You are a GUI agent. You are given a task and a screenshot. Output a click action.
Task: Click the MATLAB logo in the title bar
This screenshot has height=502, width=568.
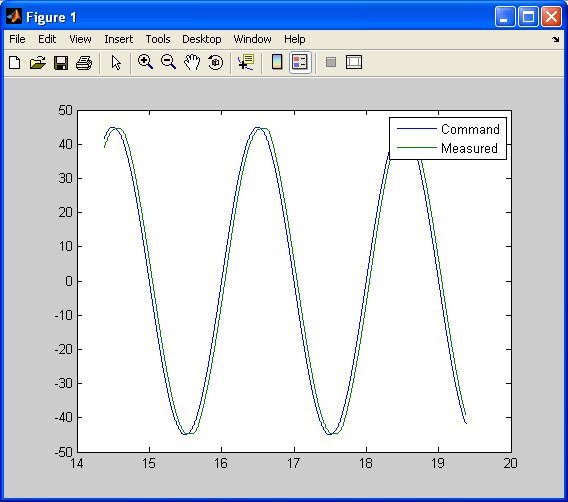pos(14,17)
